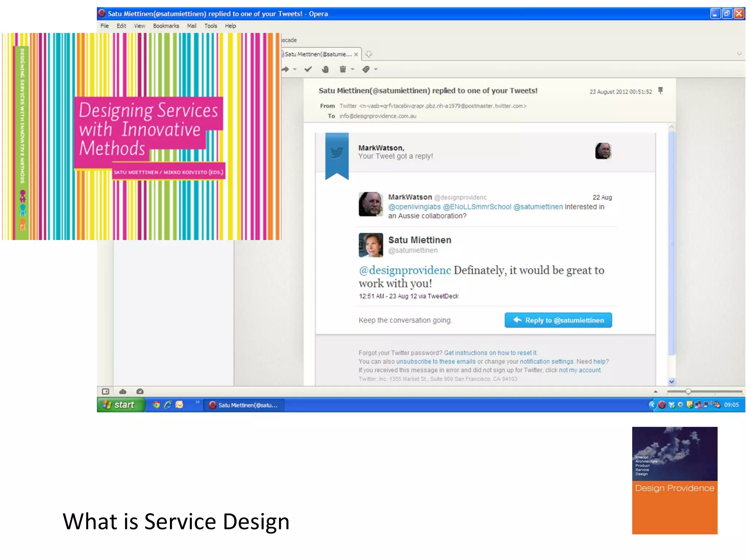The width and height of the screenshot is (747, 560).
Task: Click the third quick launch icon in taskbar
Action: [x=179, y=405]
